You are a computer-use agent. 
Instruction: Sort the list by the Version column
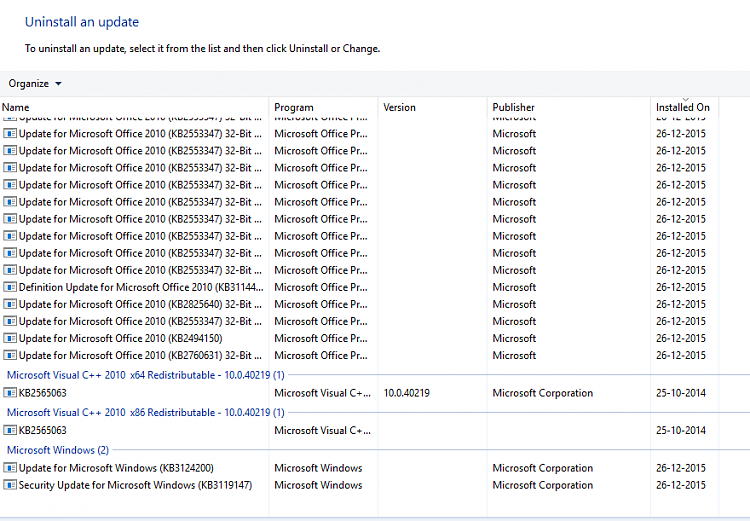click(x=432, y=107)
